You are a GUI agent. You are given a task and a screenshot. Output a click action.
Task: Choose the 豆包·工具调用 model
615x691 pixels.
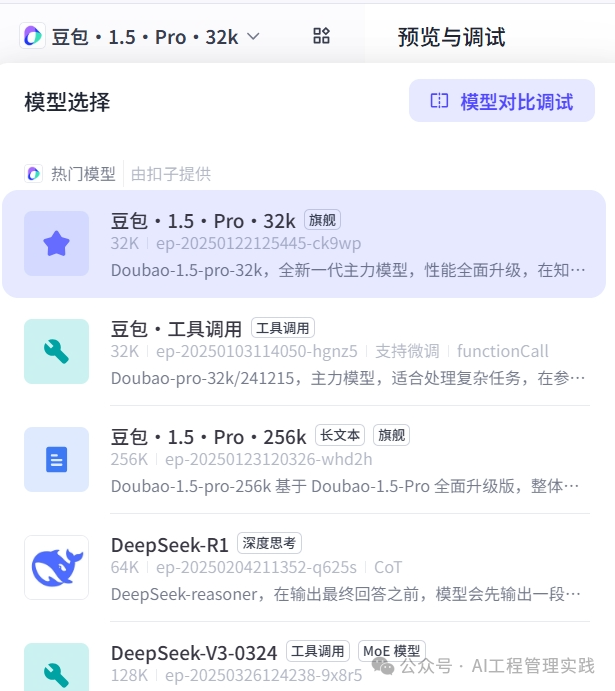[x=176, y=328]
